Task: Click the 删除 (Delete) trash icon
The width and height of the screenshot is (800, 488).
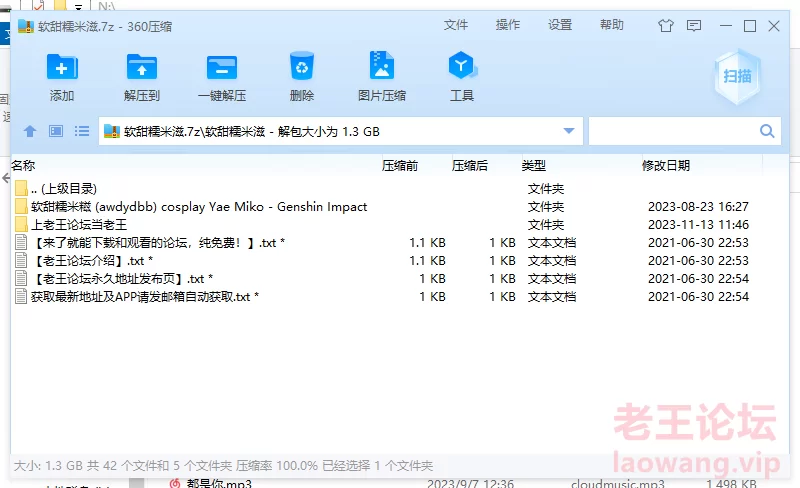Action: [x=302, y=66]
